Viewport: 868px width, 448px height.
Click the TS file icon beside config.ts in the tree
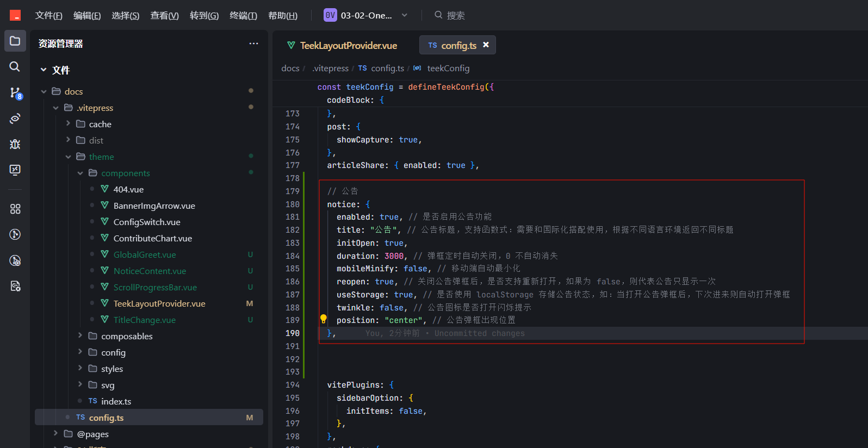tap(80, 417)
